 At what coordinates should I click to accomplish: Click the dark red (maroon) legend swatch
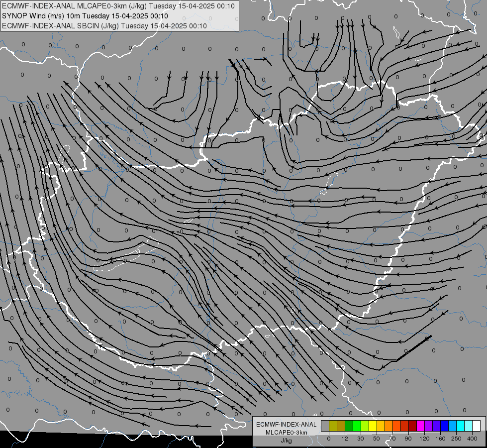tap(412, 426)
